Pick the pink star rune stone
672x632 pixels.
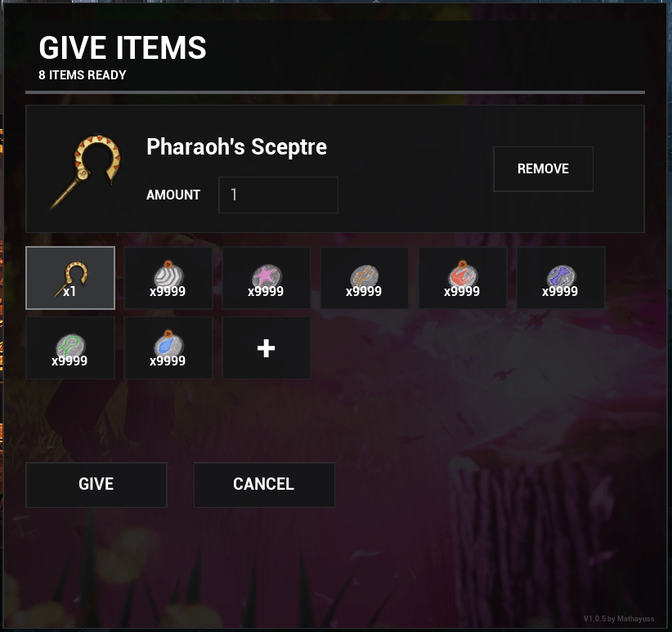(267, 278)
